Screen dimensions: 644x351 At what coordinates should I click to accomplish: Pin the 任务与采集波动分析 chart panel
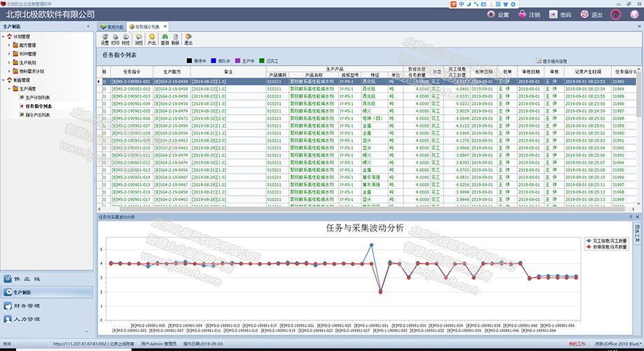pyautogui.click(x=631, y=217)
